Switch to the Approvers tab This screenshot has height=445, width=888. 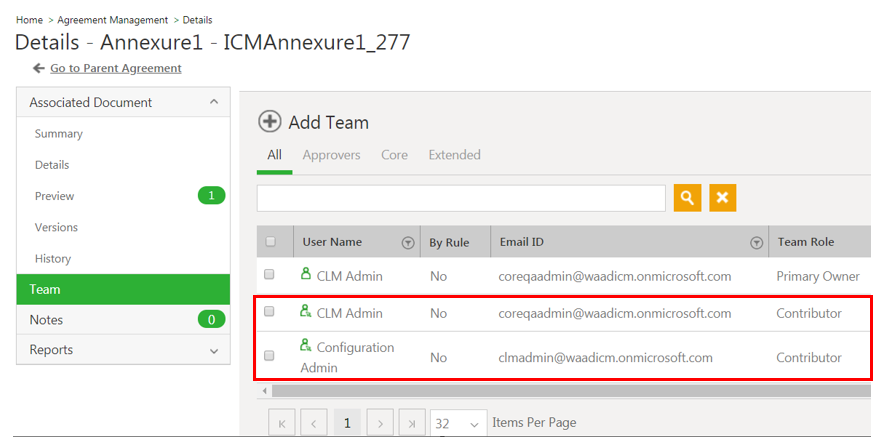click(x=331, y=155)
